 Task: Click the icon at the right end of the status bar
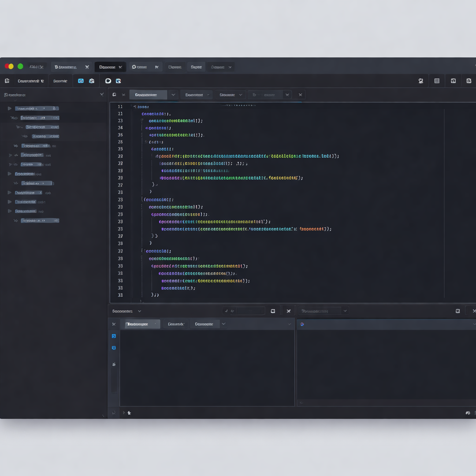[x=468, y=413]
